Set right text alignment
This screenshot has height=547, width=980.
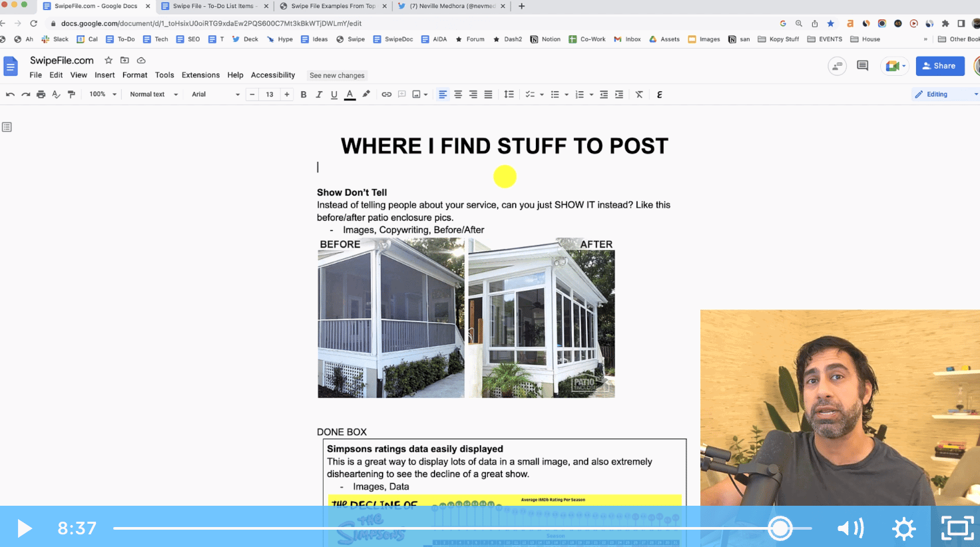click(x=473, y=94)
